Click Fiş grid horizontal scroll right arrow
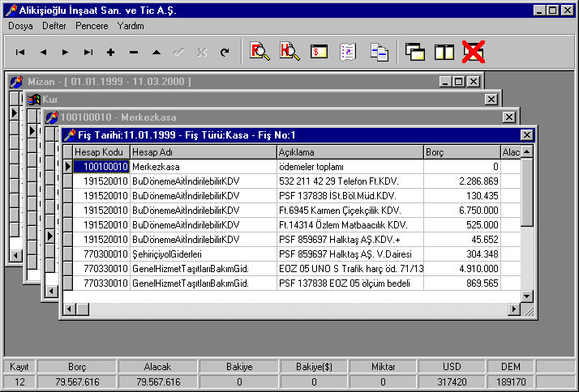This screenshot has height=392, width=579. 514,309
